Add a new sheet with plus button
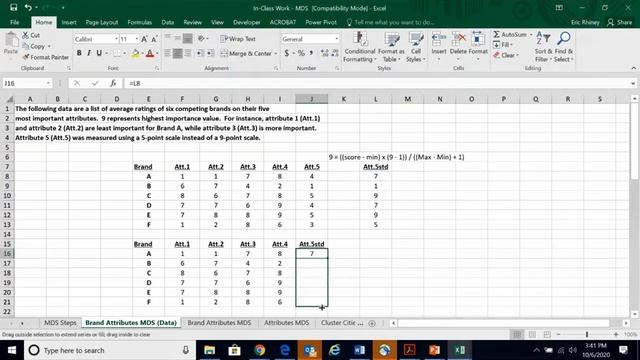Image resolution: width=640 pixels, height=360 pixels. tap(372, 323)
